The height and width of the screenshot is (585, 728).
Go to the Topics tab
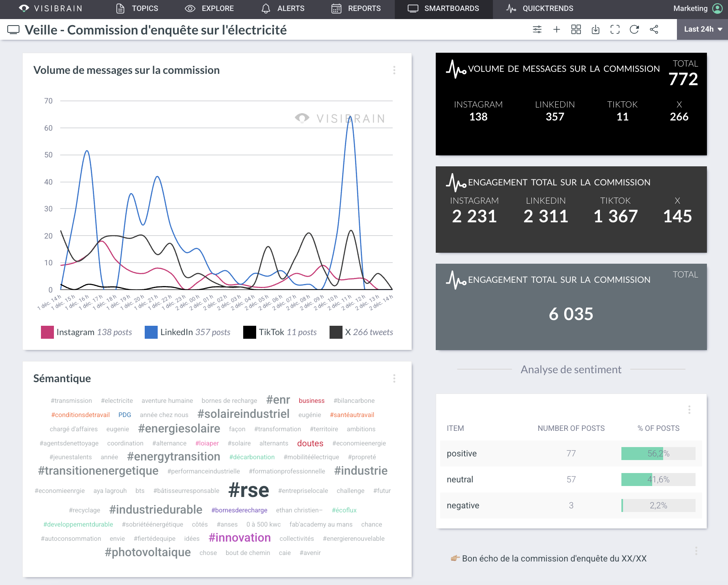pyautogui.click(x=137, y=9)
